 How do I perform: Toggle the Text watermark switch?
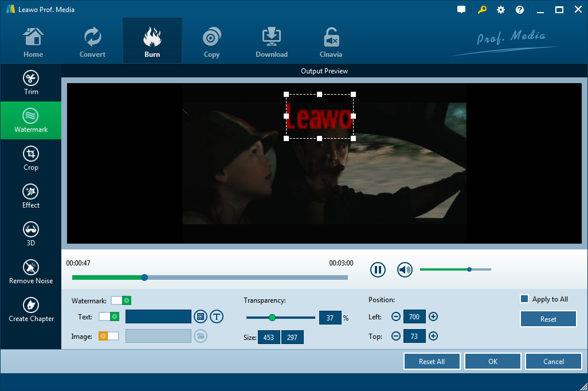click(x=109, y=316)
